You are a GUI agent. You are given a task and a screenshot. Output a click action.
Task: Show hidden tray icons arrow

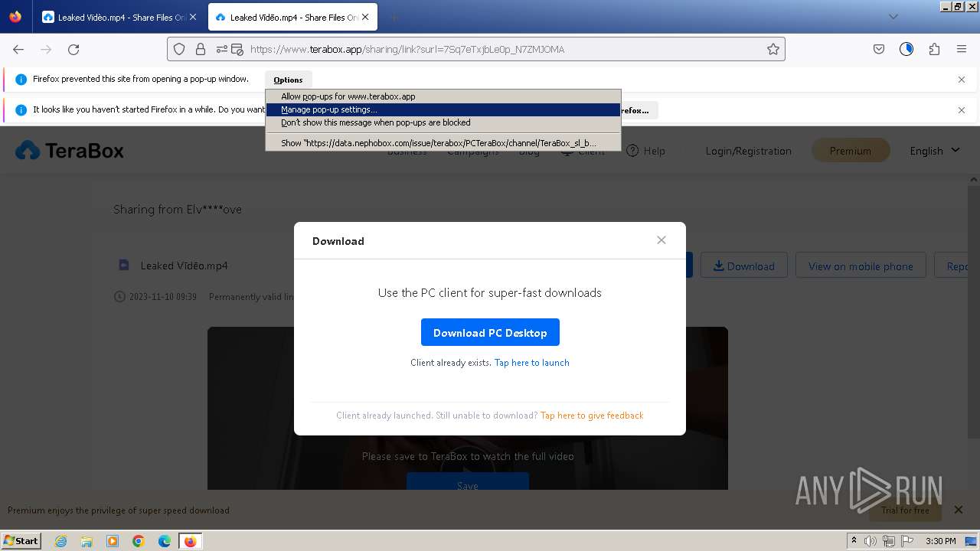pyautogui.click(x=854, y=541)
